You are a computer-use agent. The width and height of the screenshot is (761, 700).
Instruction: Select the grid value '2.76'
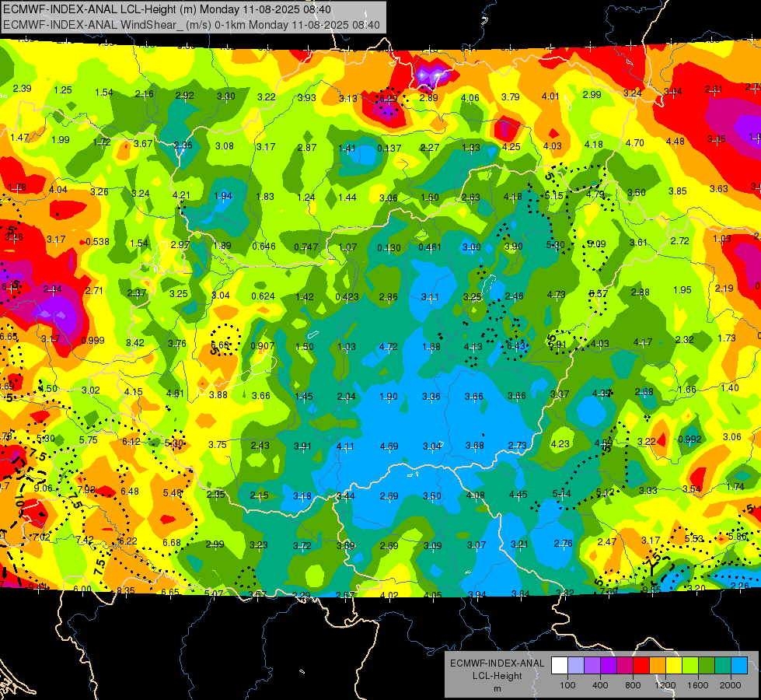click(x=563, y=543)
